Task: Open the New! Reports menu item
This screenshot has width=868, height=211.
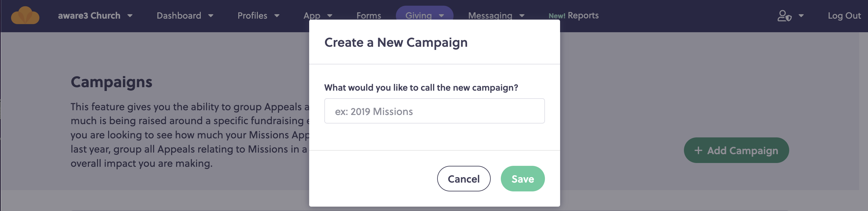Action: pyautogui.click(x=574, y=15)
